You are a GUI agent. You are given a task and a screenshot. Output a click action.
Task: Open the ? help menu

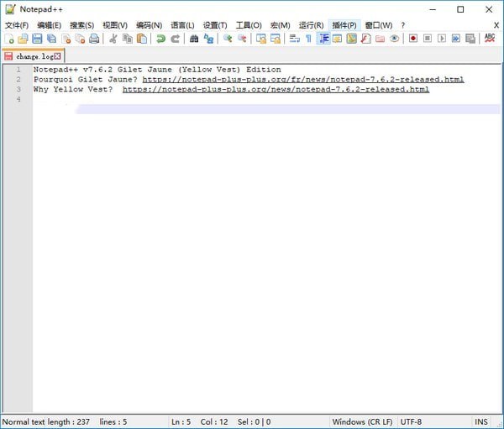point(402,25)
